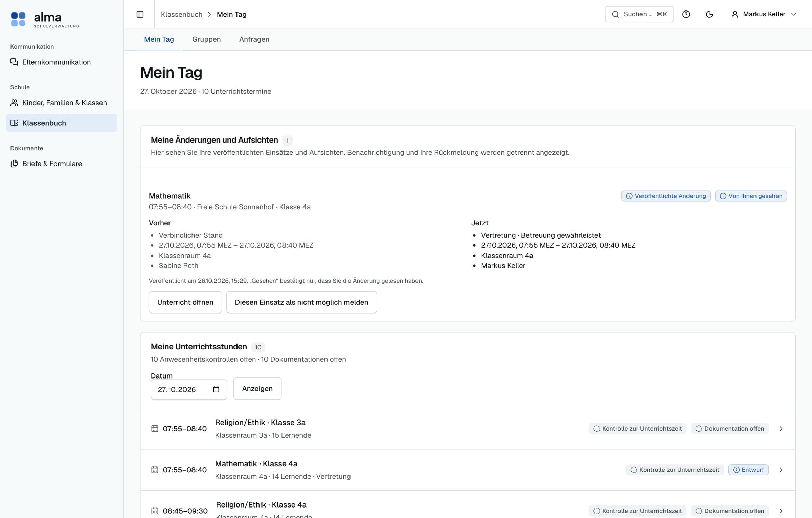Viewport: 812px width, 518px height.
Task: Open Religion/Ethik Klasse 3a lesson row
Action: click(468, 429)
